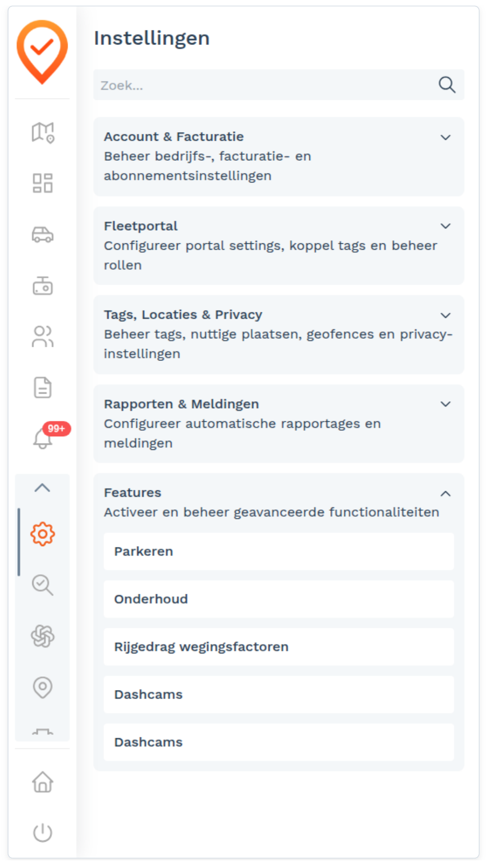Click the orange location-check logo
This screenshot has height=868, width=487.
(x=42, y=52)
